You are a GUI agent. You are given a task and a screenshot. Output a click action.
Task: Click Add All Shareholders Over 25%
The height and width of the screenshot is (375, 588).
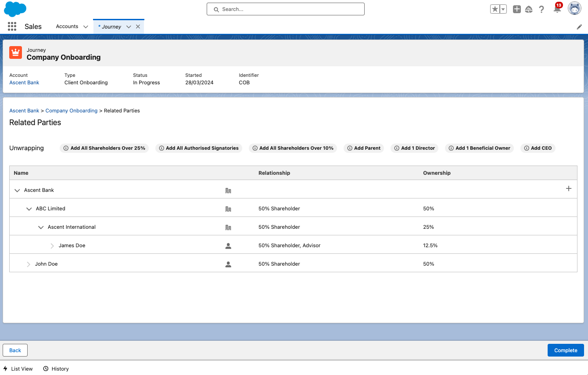click(104, 148)
